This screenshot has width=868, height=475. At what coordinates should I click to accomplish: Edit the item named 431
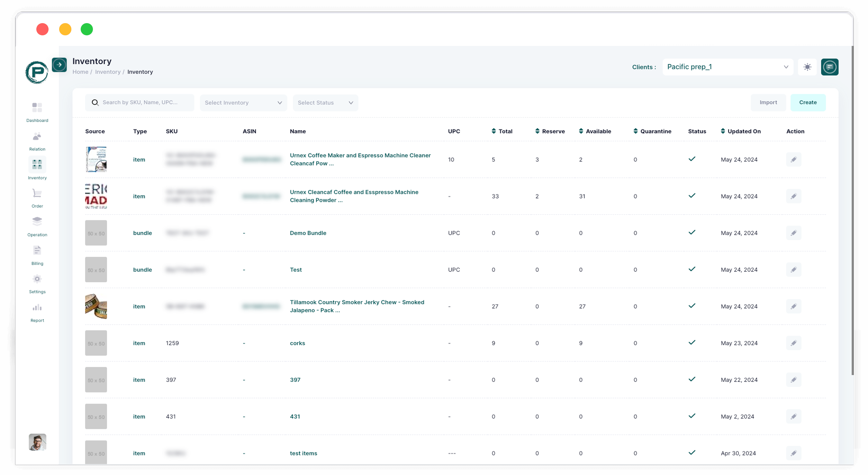793,417
